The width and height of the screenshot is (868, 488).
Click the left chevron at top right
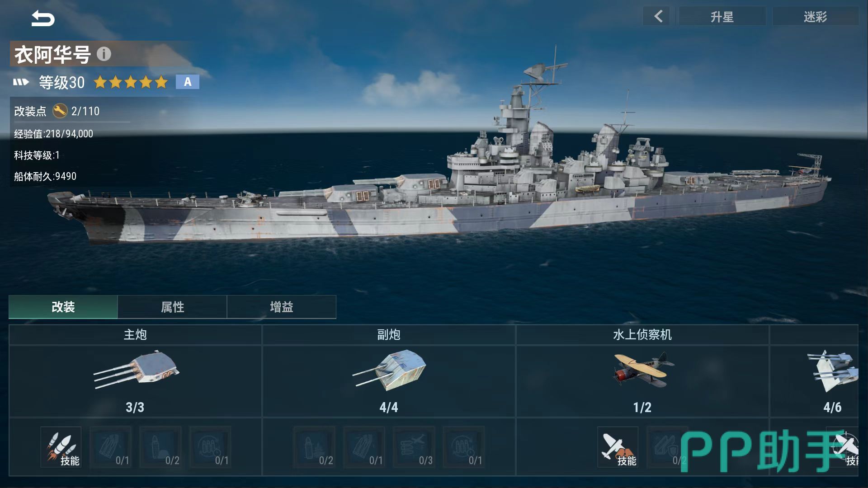pyautogui.click(x=659, y=17)
